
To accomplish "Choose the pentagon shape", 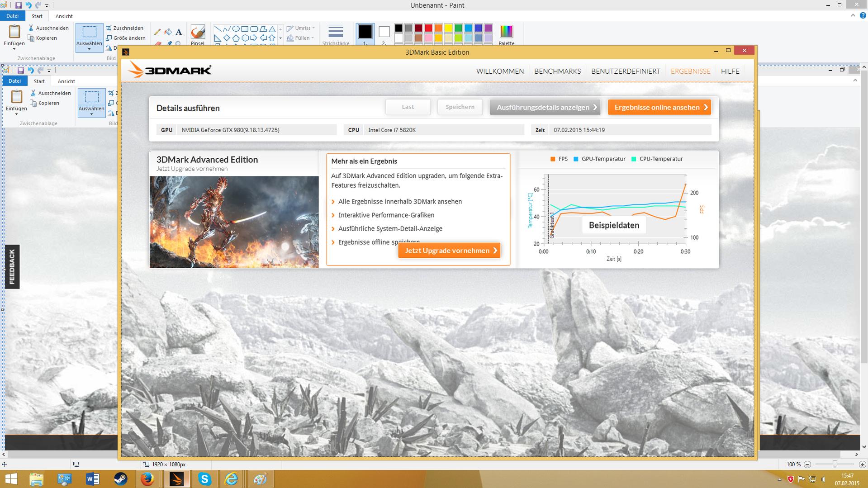I will (x=236, y=38).
